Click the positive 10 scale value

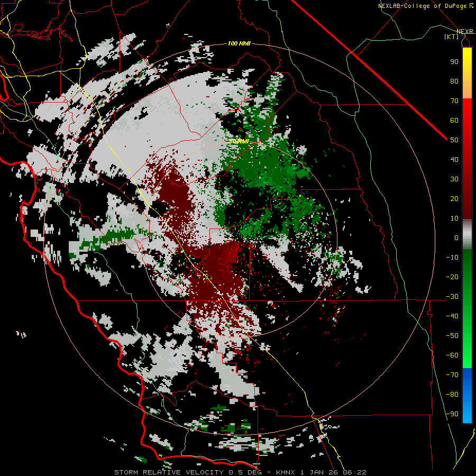(454, 218)
